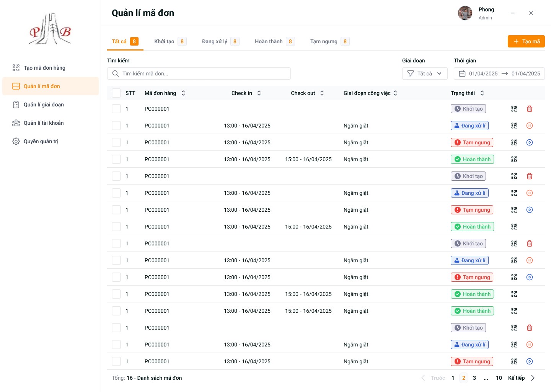Click the Tạo mã button
Viewport: 551px width, 392px height.
tap(526, 41)
